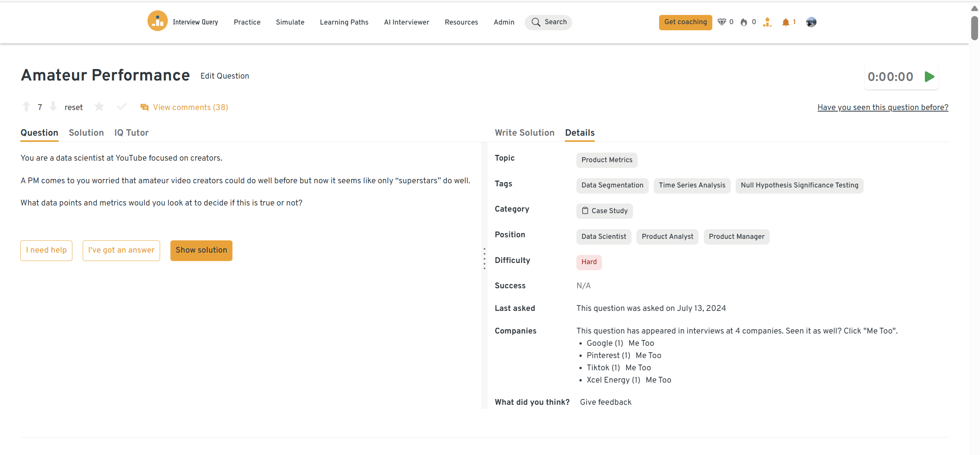Toggle the favorite star on question
980x455 pixels.
click(99, 107)
